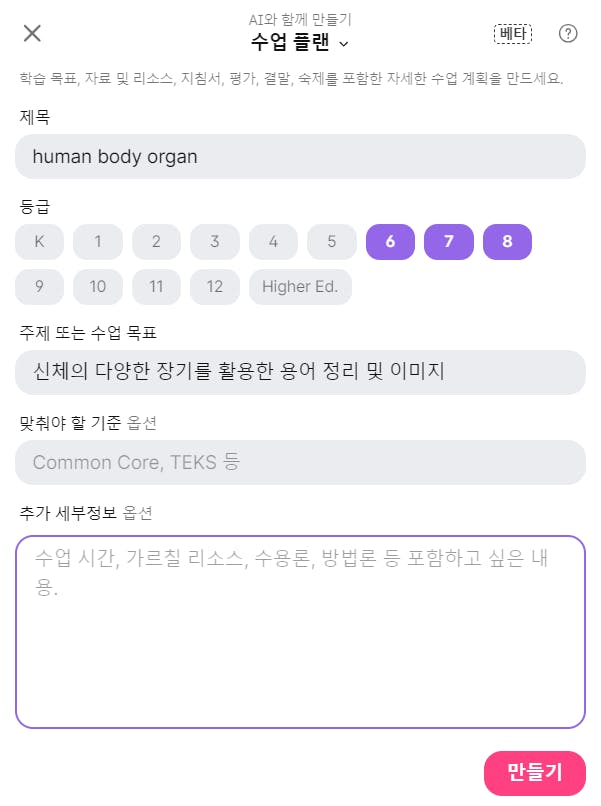Select grade 2 chip

coord(156,241)
